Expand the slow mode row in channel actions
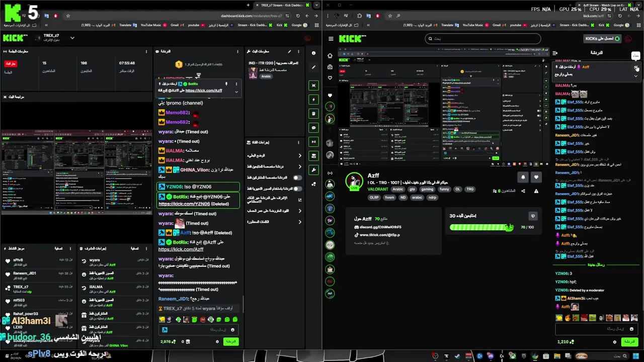The width and height of the screenshot is (644, 362). point(275,155)
